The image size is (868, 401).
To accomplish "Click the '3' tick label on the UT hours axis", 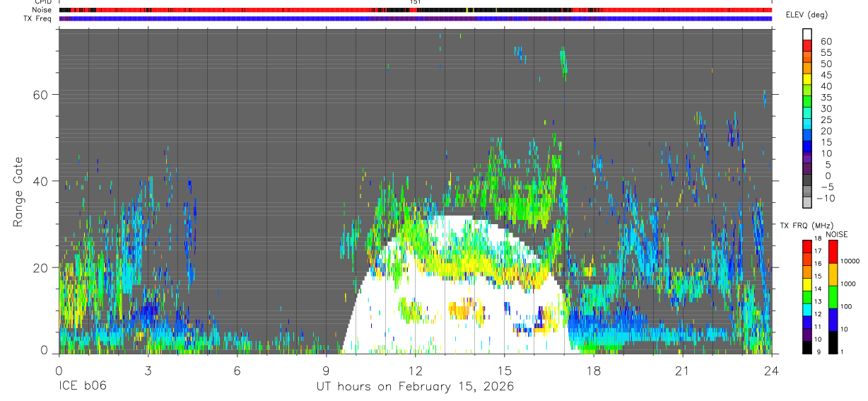I will coord(148,370).
